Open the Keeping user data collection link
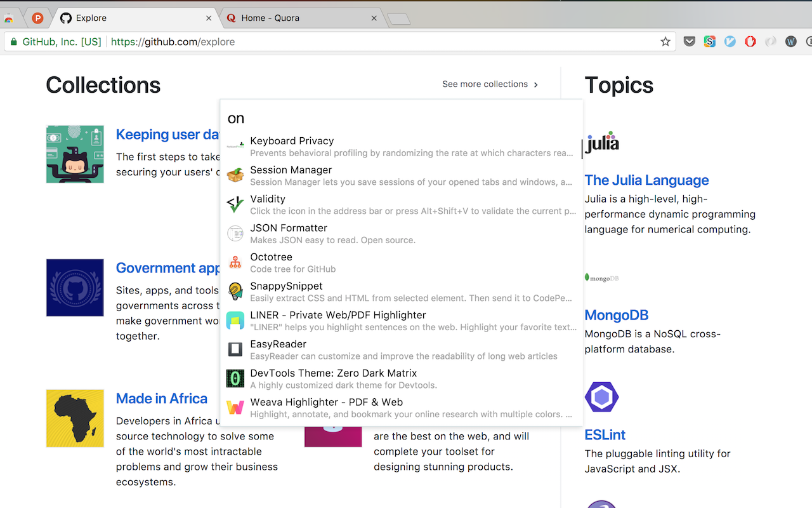812x508 pixels. [x=168, y=135]
